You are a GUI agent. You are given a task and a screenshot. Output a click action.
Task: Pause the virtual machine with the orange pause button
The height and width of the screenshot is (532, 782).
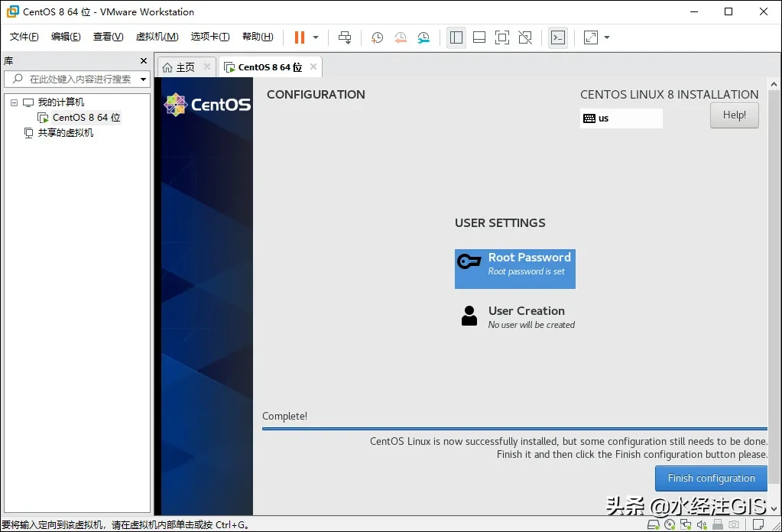point(299,37)
